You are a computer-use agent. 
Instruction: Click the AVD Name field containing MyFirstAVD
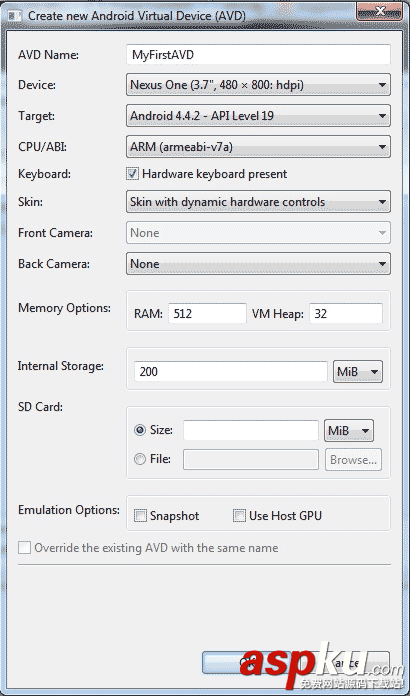[x=258, y=55]
